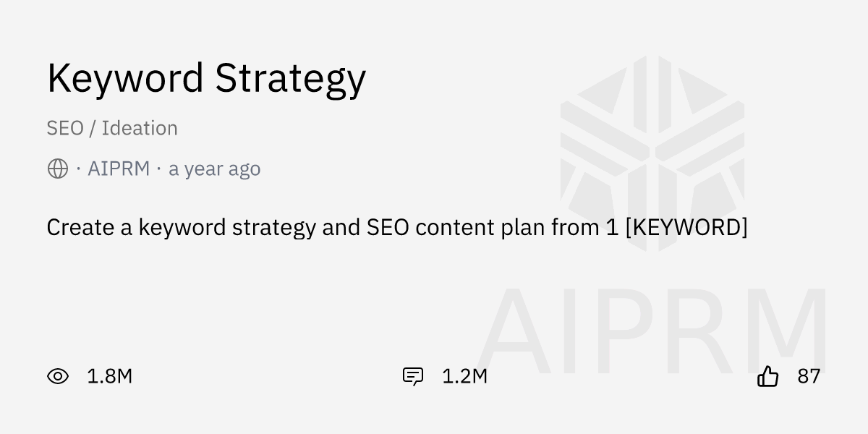This screenshot has width=868, height=434.
Task: Click the word "Keyword" in the title
Action: pyautogui.click(x=125, y=78)
